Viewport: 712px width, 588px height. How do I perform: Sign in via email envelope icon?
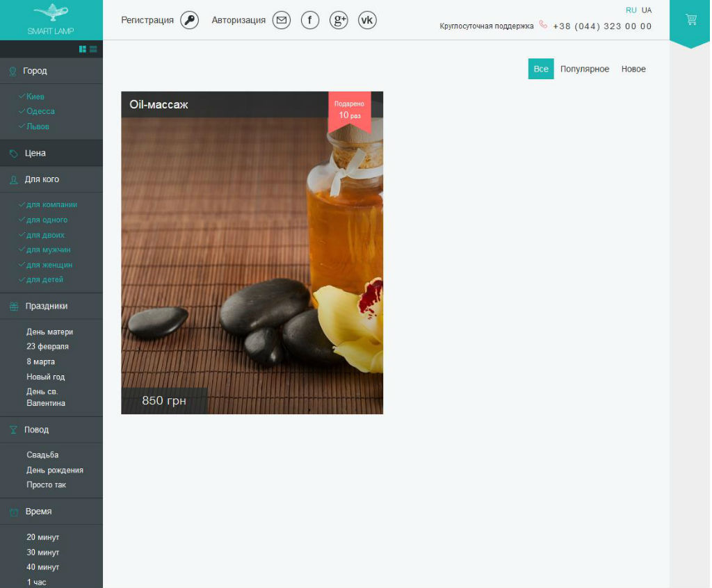coord(282,20)
